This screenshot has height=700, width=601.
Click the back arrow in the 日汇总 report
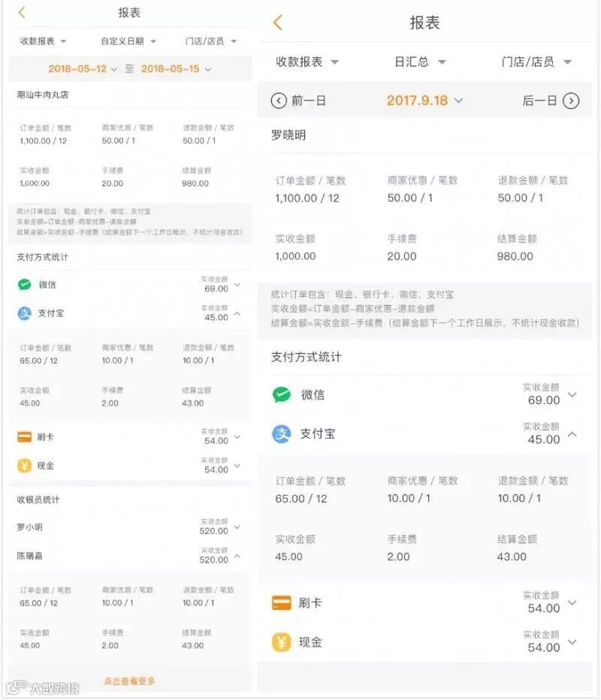pos(278,23)
